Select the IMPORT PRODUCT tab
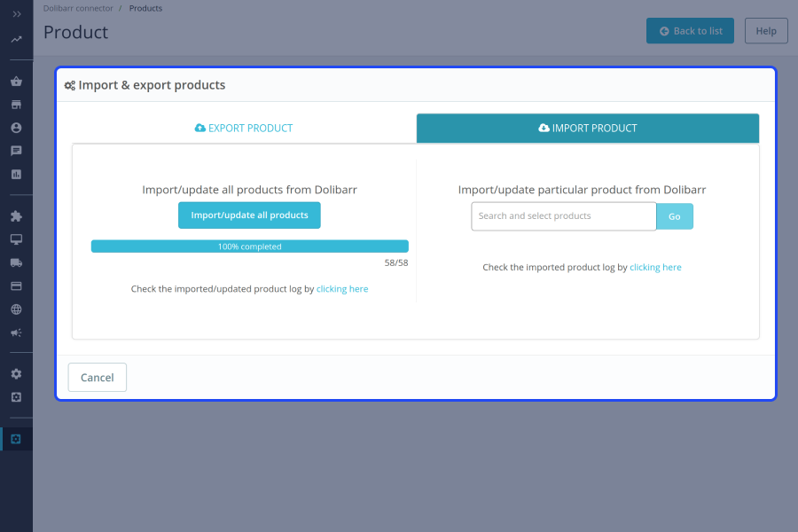 (x=588, y=129)
